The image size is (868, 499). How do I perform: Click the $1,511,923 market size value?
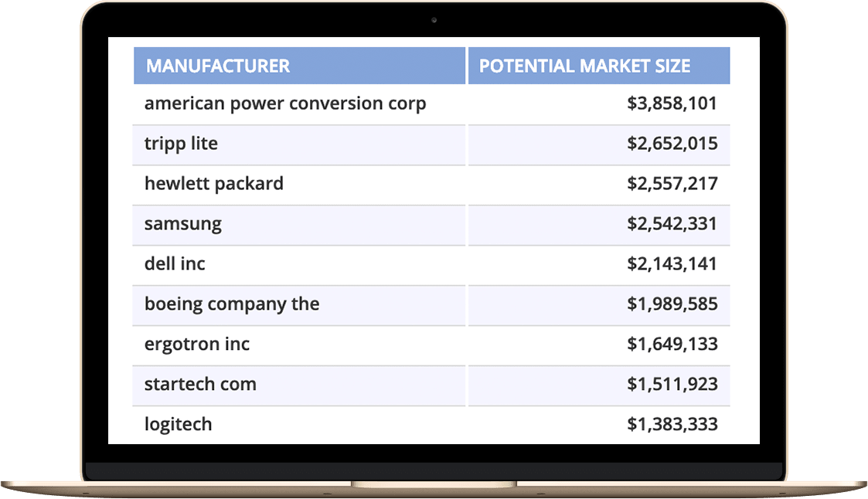point(672,385)
